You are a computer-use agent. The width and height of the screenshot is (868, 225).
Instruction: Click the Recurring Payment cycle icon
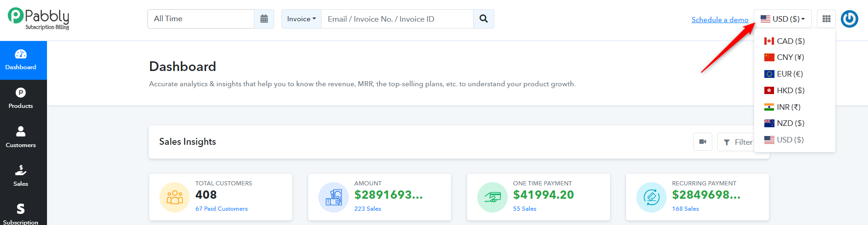click(651, 197)
